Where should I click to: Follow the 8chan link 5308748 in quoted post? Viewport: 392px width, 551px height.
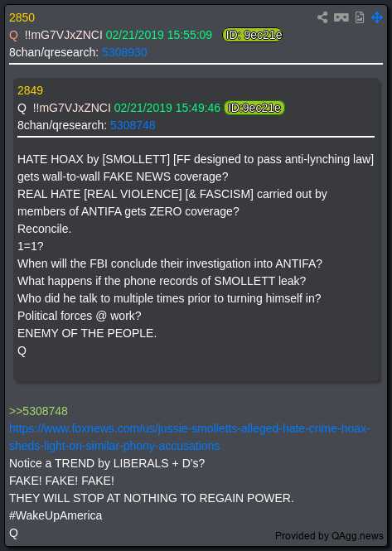click(133, 125)
